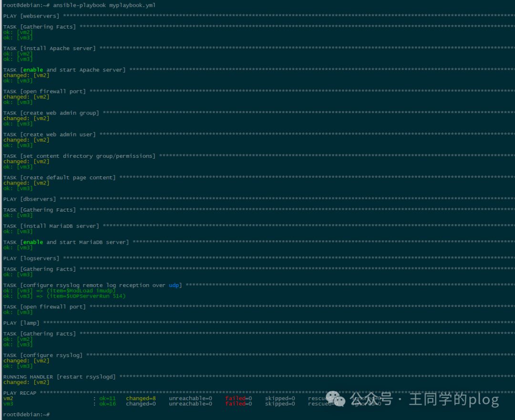The image size is (515, 420).
Task: Select vm2's skipped=0 recap value
Action: tap(280, 399)
